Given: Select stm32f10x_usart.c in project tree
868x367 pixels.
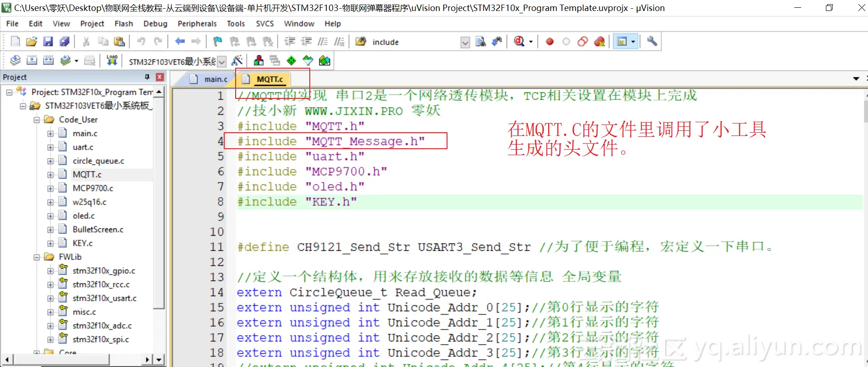Looking at the screenshot, I should point(104,298).
